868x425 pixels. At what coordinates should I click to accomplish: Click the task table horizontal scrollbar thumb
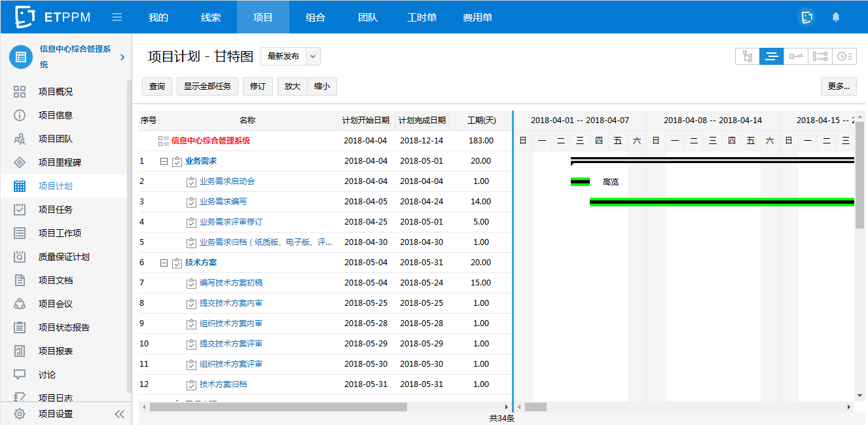click(x=278, y=407)
